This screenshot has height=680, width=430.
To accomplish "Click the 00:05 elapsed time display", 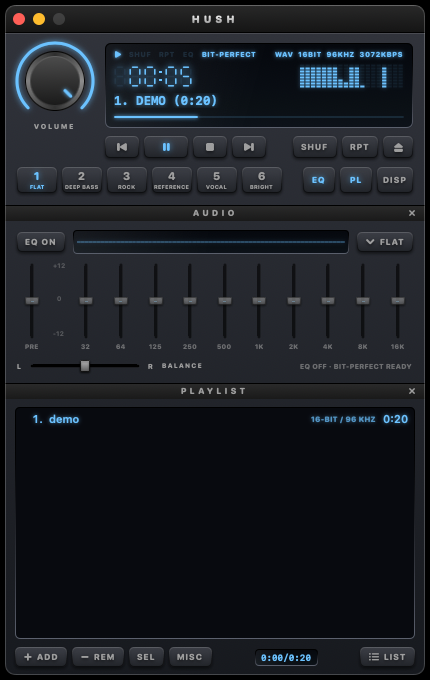I will [x=153, y=77].
